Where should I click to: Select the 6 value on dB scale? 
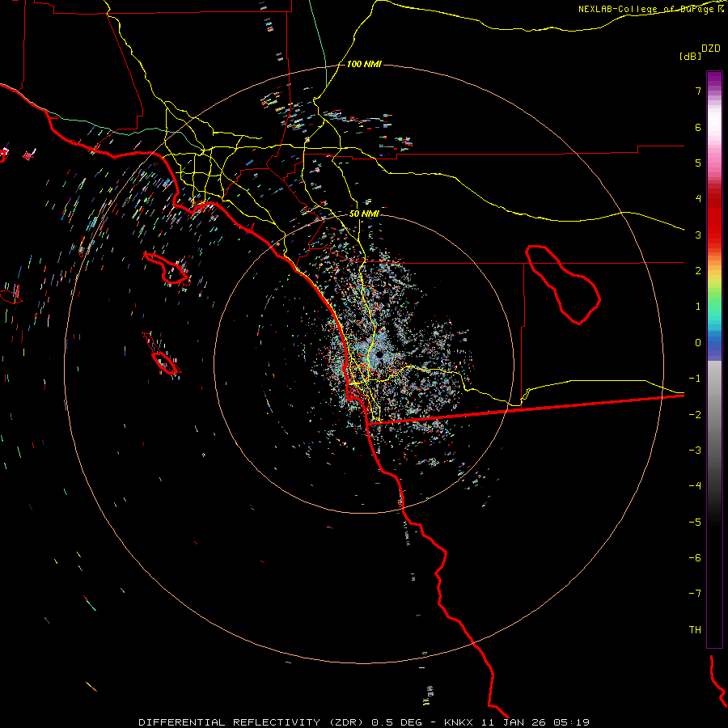click(x=698, y=127)
